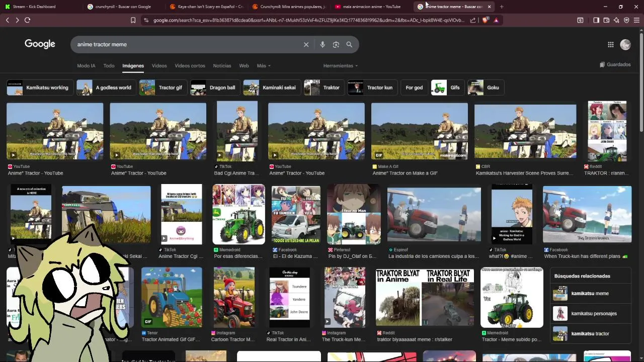Image resolution: width=644 pixels, height=362 pixels.
Task: Open Memedroid green tractor image result
Action: tap(238, 214)
